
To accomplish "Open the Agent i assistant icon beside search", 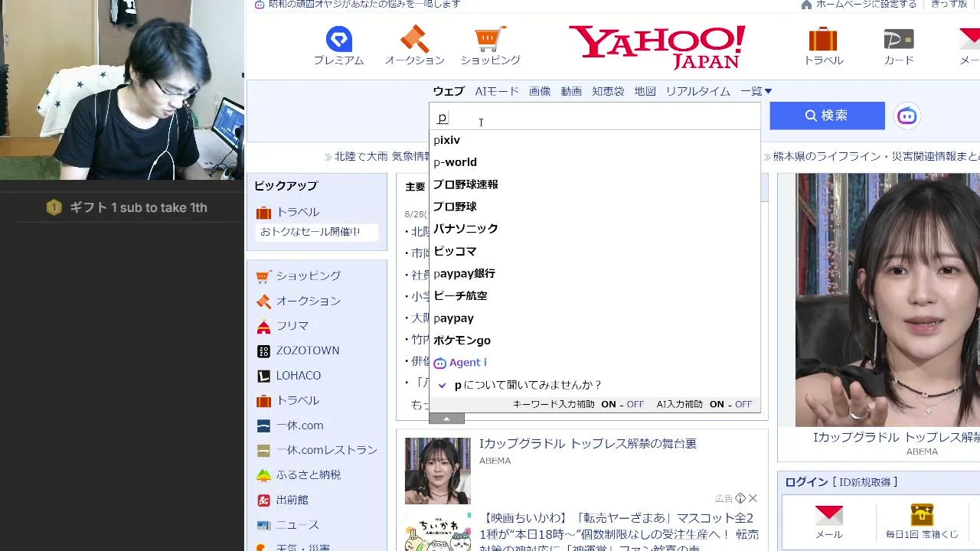I will point(907,116).
